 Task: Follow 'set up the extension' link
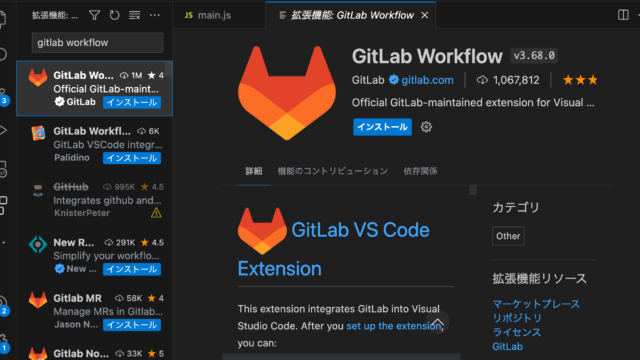pyautogui.click(x=393, y=326)
